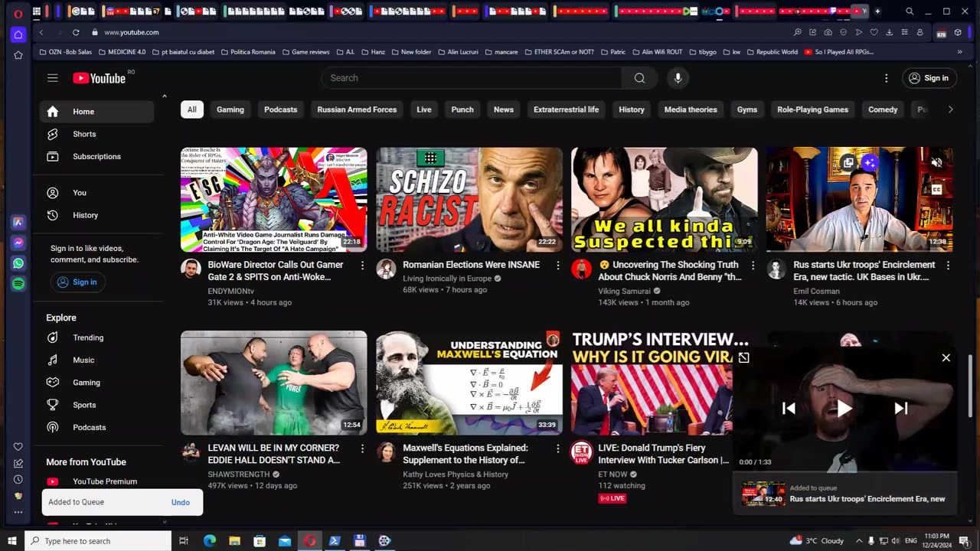
Task: Open History in sidebar
Action: (x=96, y=215)
